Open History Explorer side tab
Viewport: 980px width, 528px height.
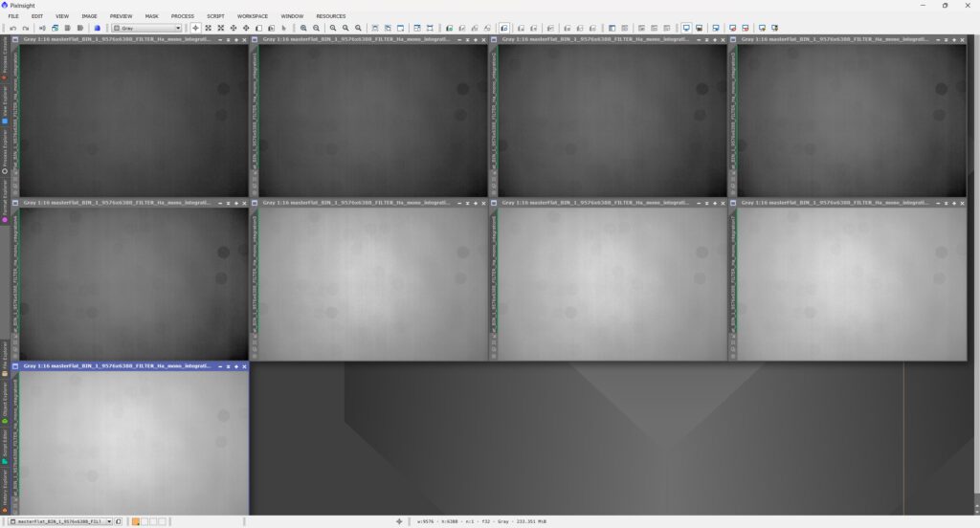pos(5,491)
